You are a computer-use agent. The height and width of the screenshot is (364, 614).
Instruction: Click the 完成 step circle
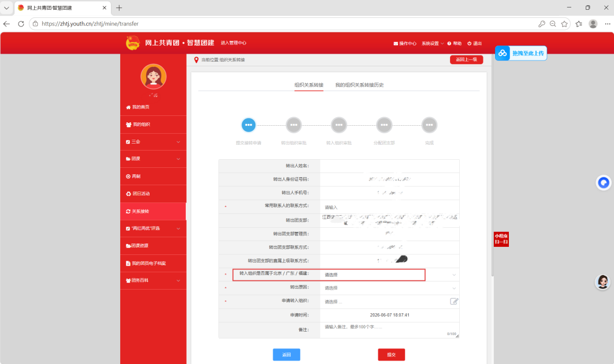click(x=429, y=125)
